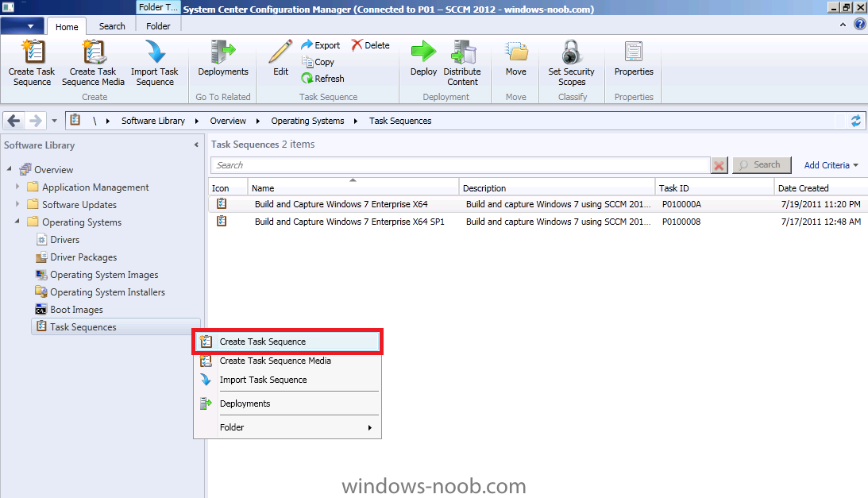Image resolution: width=868 pixels, height=498 pixels.
Task: Open Properties from the ribbon
Action: 634,59
